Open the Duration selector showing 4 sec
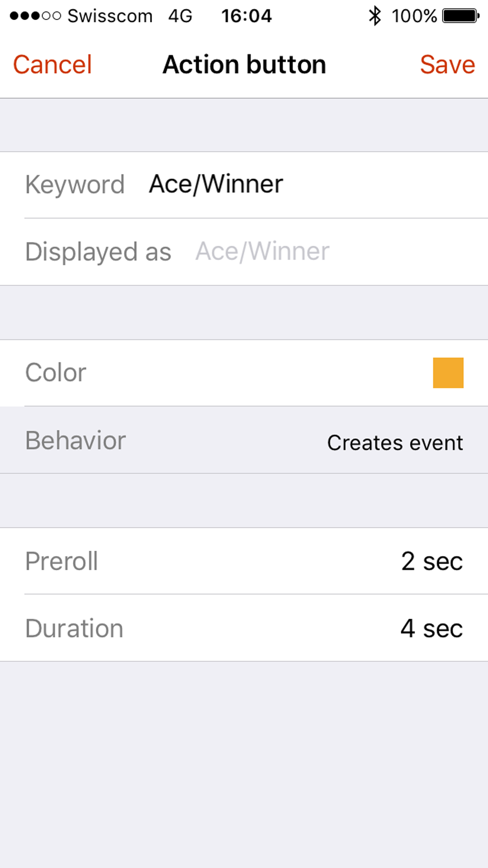The width and height of the screenshot is (488, 868). pyautogui.click(x=244, y=628)
